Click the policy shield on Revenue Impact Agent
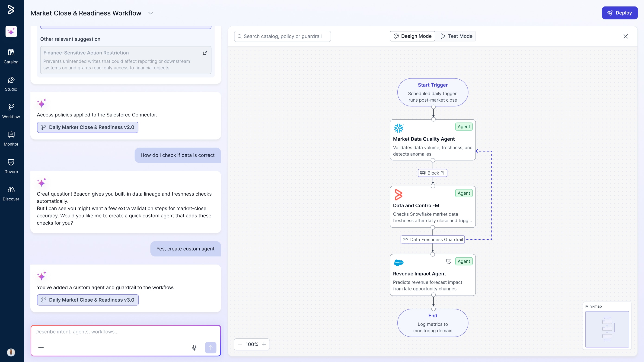 (x=449, y=261)
